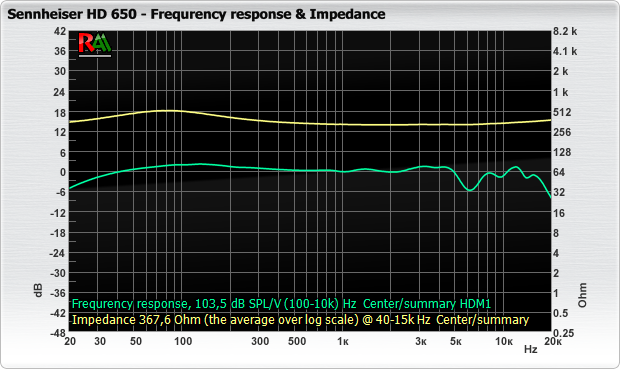Click the 3к frequency axis label
The image size is (620, 369).
tap(421, 341)
